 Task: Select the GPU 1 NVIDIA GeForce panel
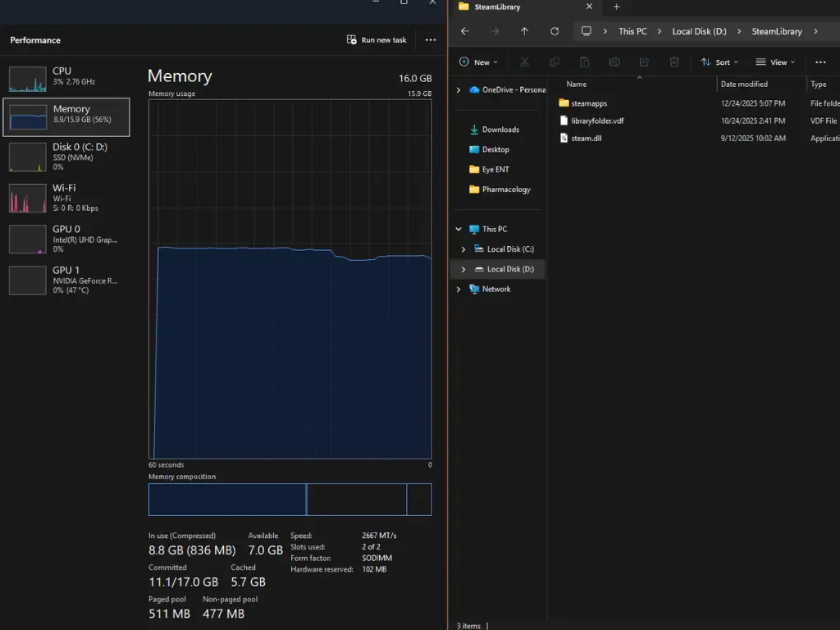(66, 280)
